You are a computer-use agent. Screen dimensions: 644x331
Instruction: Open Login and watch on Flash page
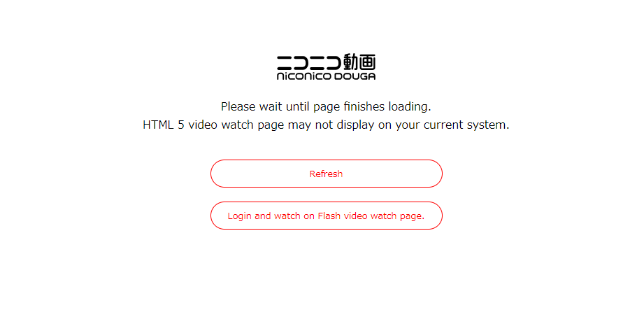(327, 216)
